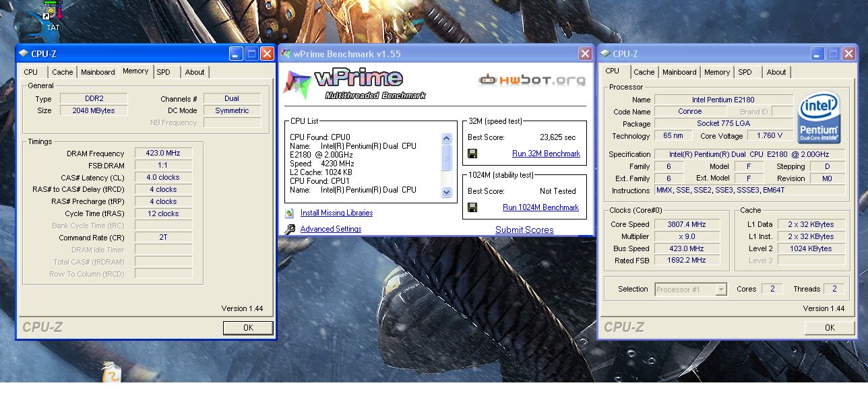The image size is (868, 404).
Task: Click the DC Mode Symmetric field
Action: coord(232,110)
